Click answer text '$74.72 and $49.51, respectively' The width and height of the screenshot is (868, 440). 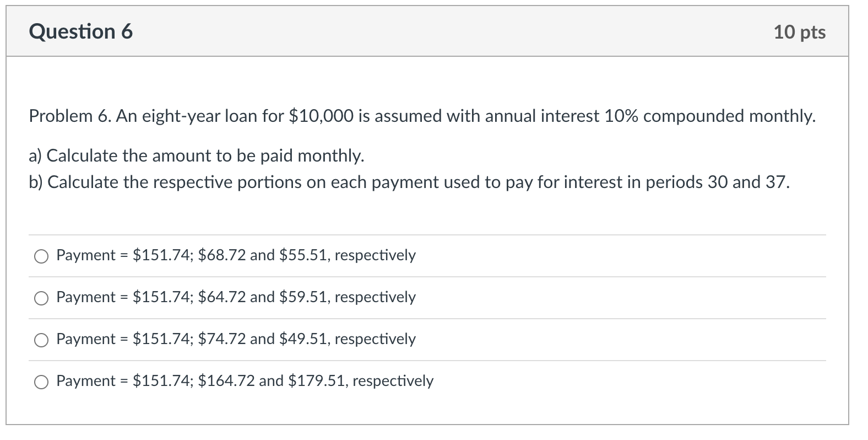coord(307,339)
